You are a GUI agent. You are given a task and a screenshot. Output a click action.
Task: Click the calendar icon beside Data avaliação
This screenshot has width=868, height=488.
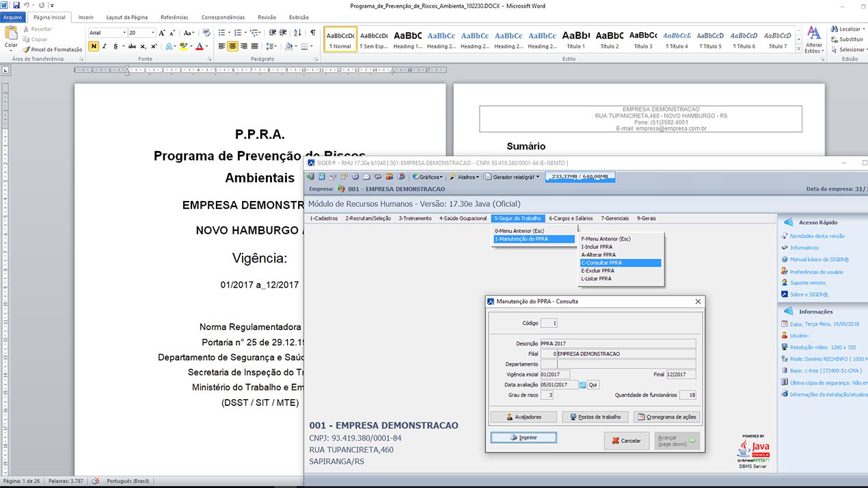pos(583,385)
